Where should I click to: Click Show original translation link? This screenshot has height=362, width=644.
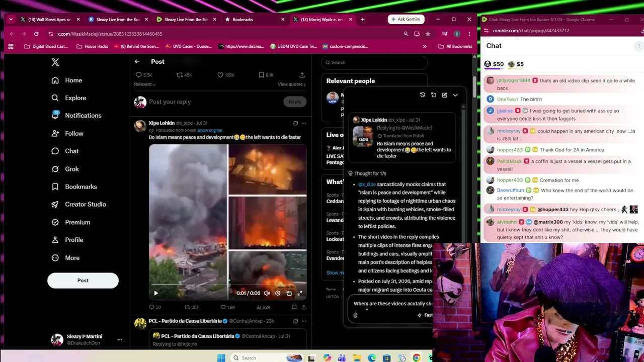(x=210, y=130)
